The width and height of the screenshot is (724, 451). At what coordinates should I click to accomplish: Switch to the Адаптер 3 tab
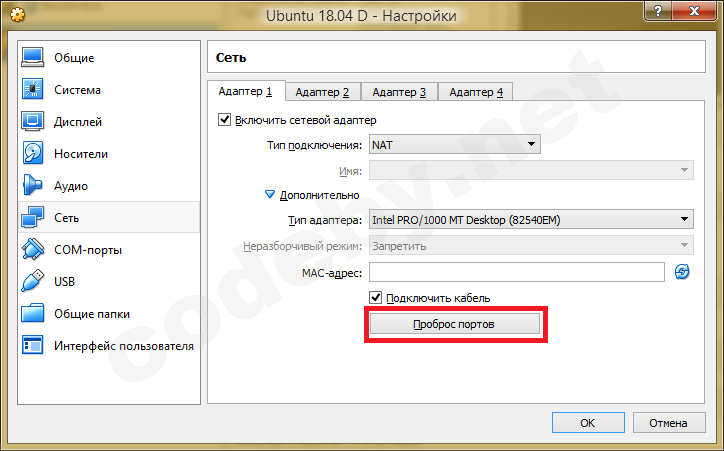coord(399,92)
